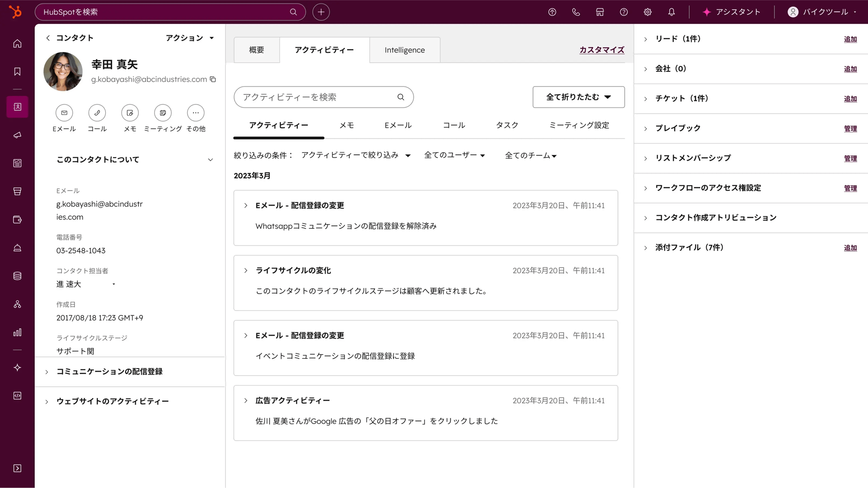Click 追加 next to チケット（1件）

pyautogui.click(x=850, y=99)
